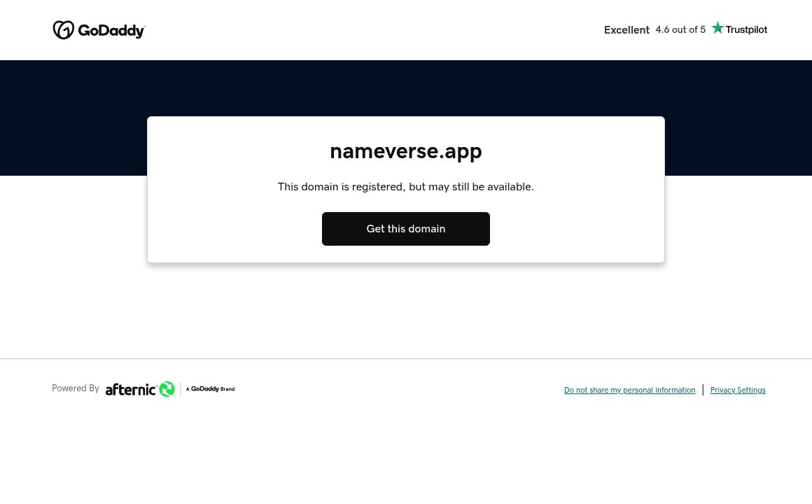This screenshot has width=812, height=504.
Task: Click the nameverse.app domain heading
Action: 406,151
